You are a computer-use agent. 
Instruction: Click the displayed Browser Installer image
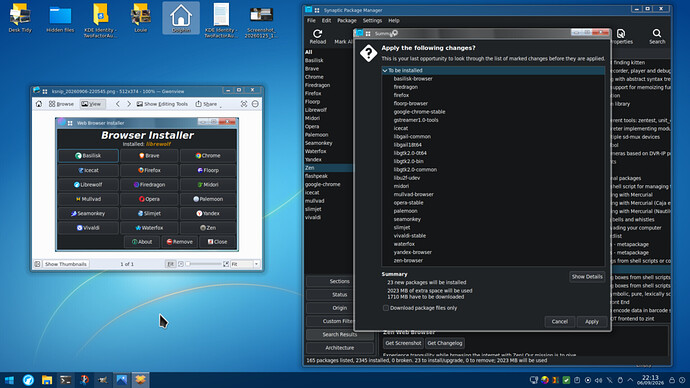(147, 184)
